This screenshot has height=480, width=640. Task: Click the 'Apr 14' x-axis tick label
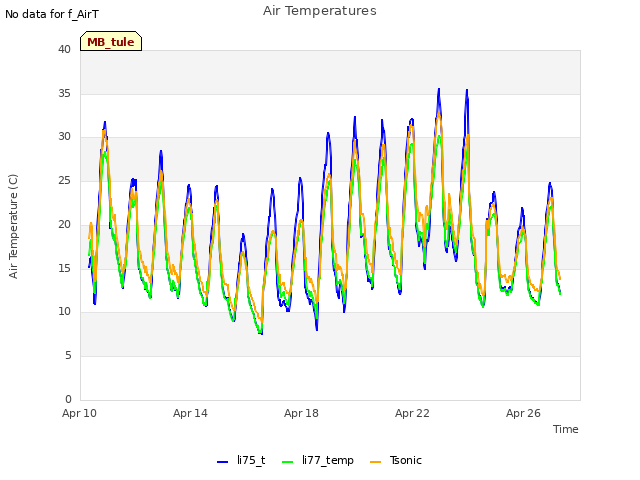click(190, 413)
